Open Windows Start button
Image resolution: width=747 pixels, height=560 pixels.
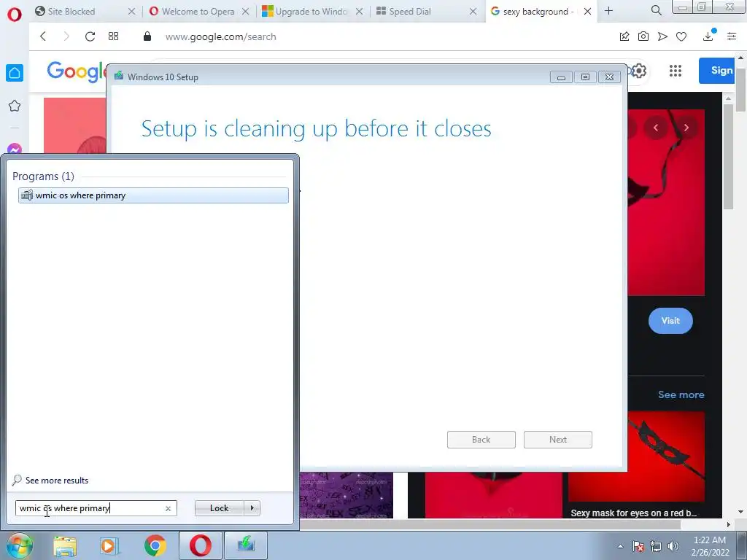(19, 545)
